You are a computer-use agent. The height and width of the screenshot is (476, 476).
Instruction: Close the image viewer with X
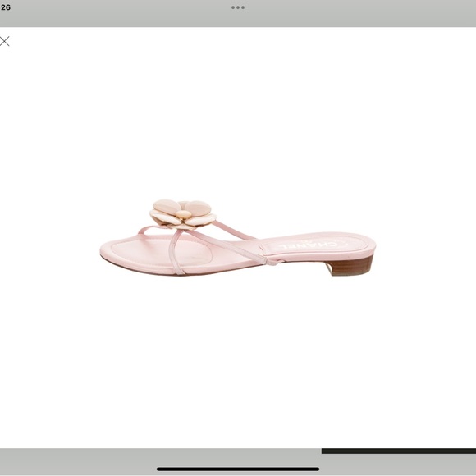tap(5, 41)
